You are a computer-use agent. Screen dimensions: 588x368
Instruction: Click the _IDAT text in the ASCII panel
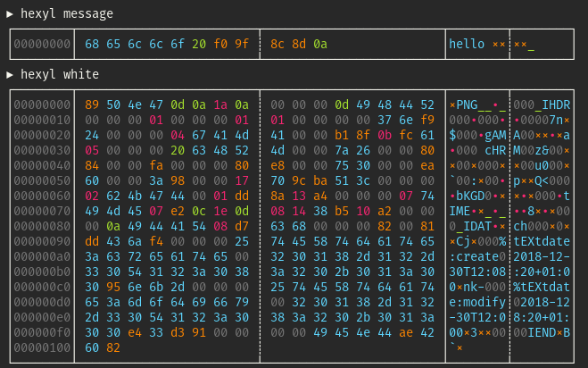pyautogui.click(x=474, y=226)
